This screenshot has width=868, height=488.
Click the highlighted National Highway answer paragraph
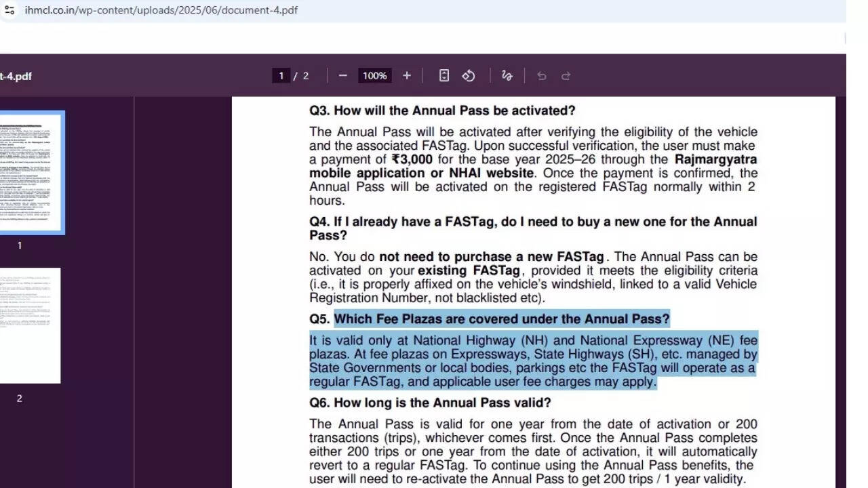point(533,361)
